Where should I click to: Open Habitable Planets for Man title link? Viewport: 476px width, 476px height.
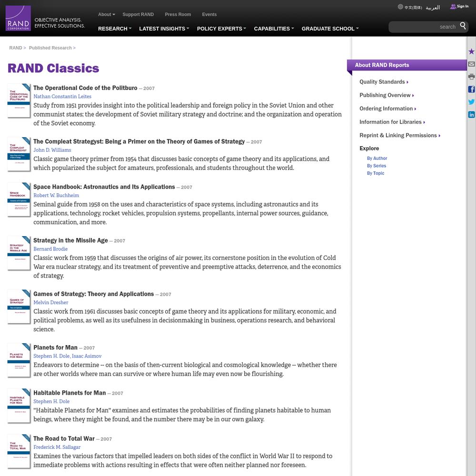(x=69, y=393)
